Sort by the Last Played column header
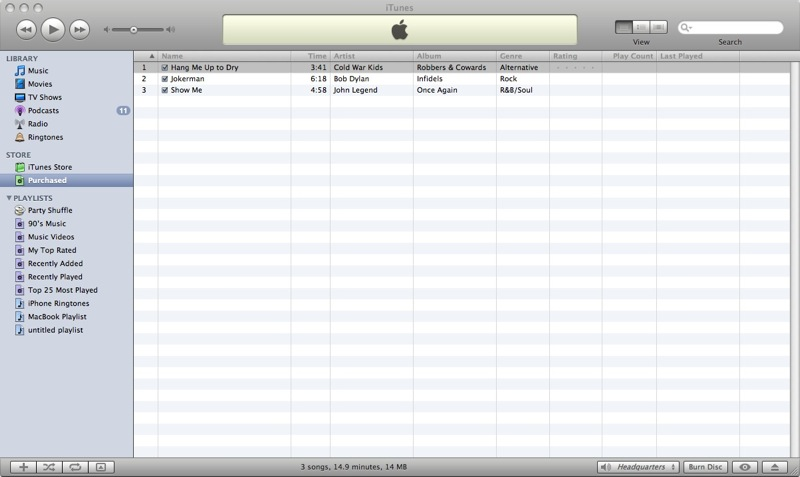 click(x=698, y=56)
